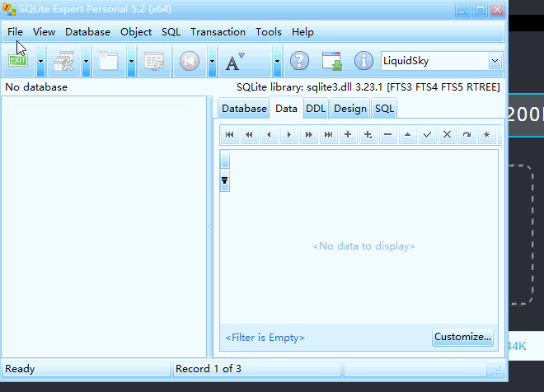Edit record with the up triangle icon
Screen dimensions: 544x392
pos(408,134)
